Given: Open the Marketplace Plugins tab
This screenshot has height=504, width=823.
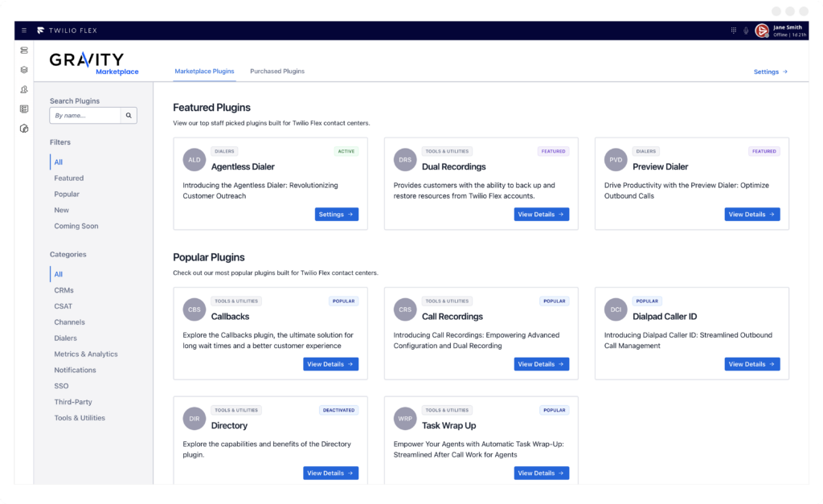Looking at the screenshot, I should (x=204, y=71).
